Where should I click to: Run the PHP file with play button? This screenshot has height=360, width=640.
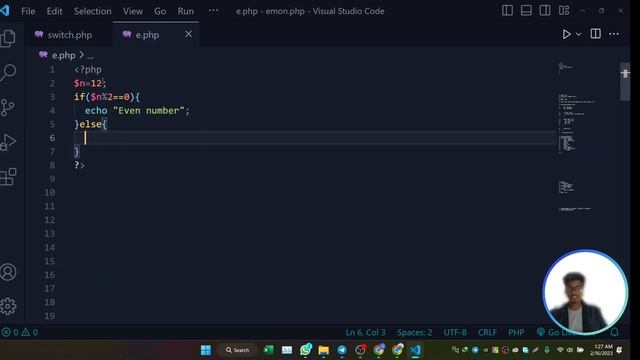click(567, 34)
